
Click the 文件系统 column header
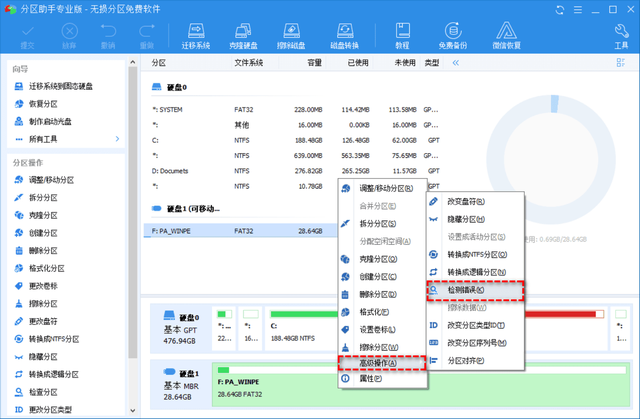249,62
